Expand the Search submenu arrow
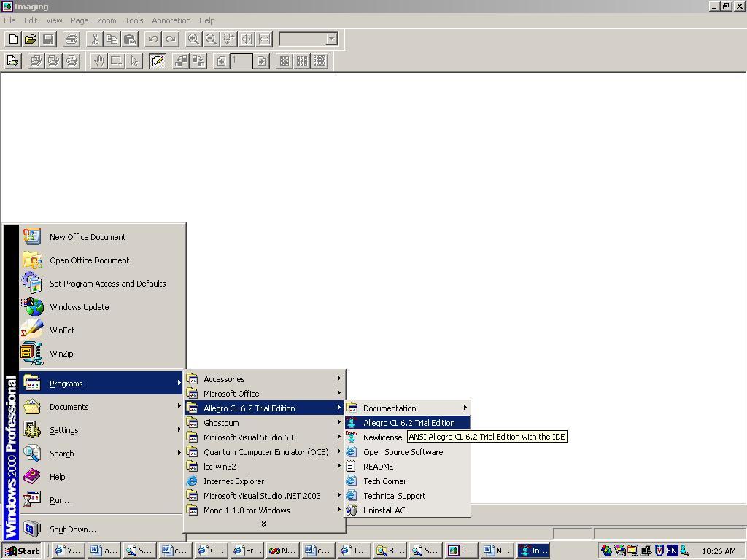Viewport: 747px width, 560px height. [179, 453]
